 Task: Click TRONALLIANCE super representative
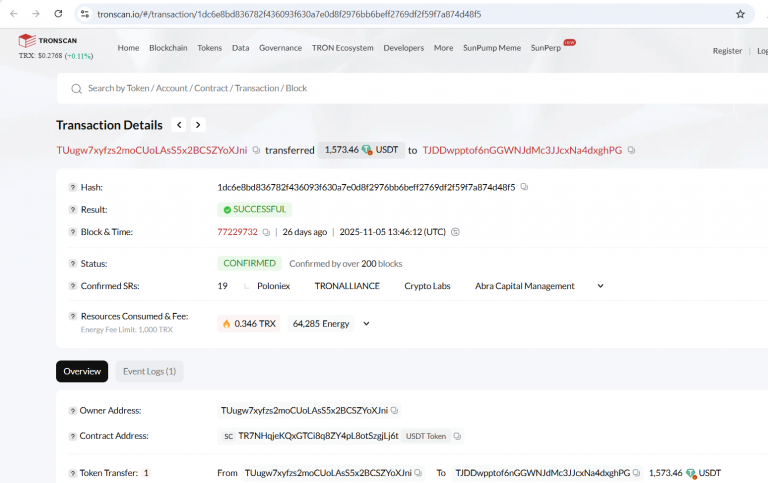tap(347, 286)
